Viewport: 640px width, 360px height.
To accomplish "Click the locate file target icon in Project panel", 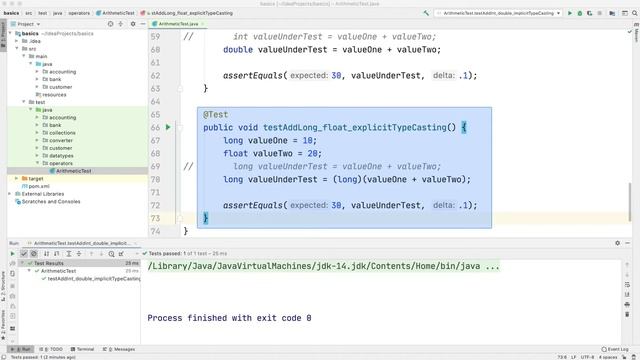I will (111, 24).
